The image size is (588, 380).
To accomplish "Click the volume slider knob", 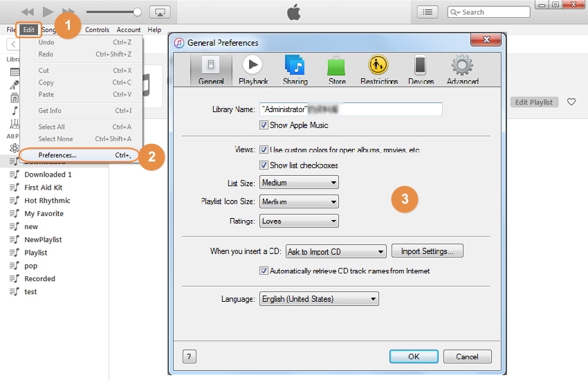I will [137, 12].
